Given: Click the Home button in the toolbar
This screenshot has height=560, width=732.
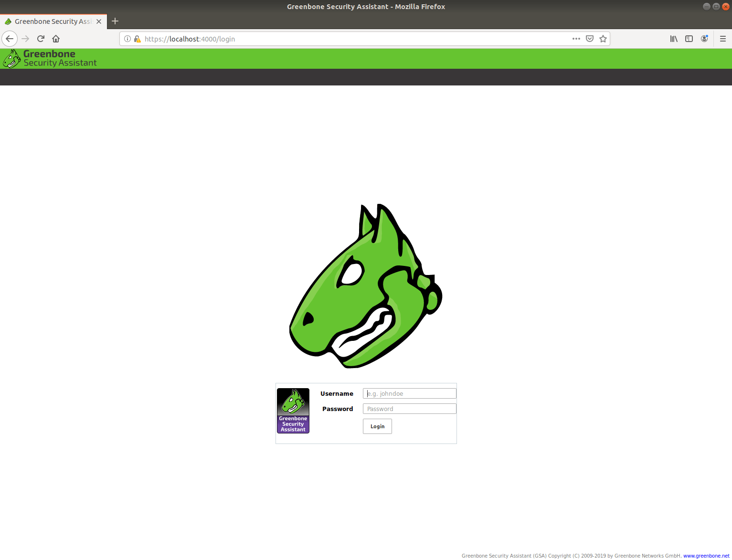Looking at the screenshot, I should click(55, 39).
